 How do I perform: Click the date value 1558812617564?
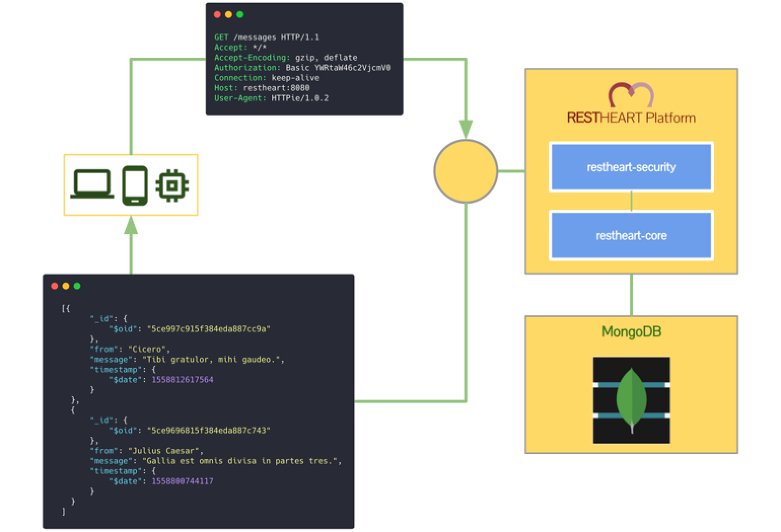click(x=183, y=379)
